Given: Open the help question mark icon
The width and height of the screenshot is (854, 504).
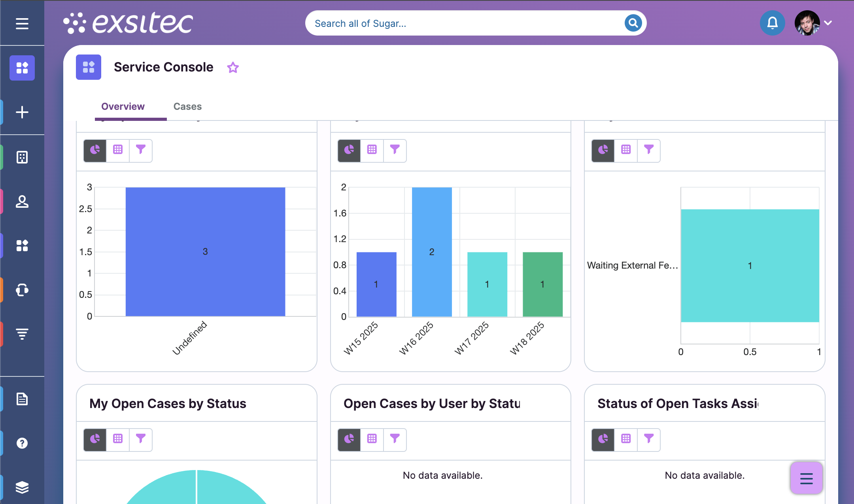Looking at the screenshot, I should tap(22, 443).
